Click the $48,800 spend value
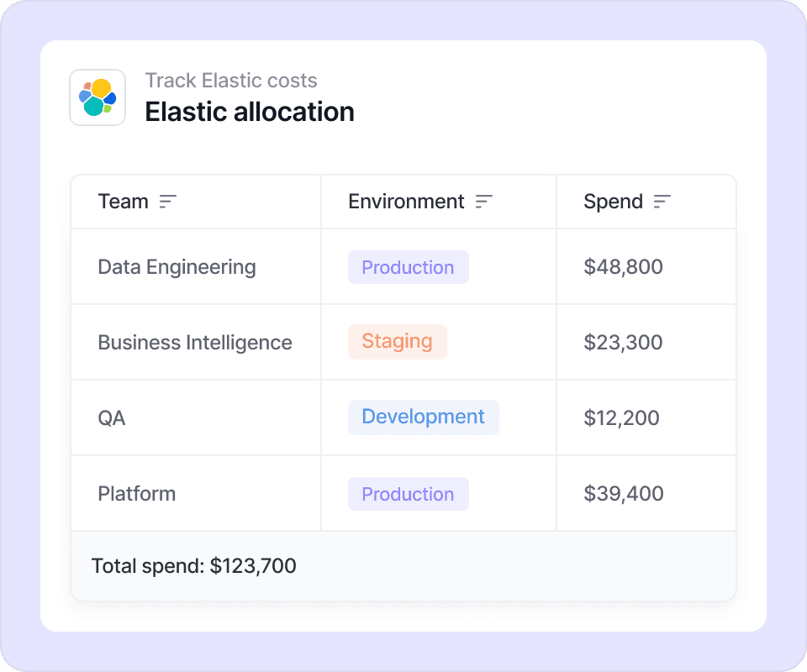The height and width of the screenshot is (672, 807). tap(623, 267)
